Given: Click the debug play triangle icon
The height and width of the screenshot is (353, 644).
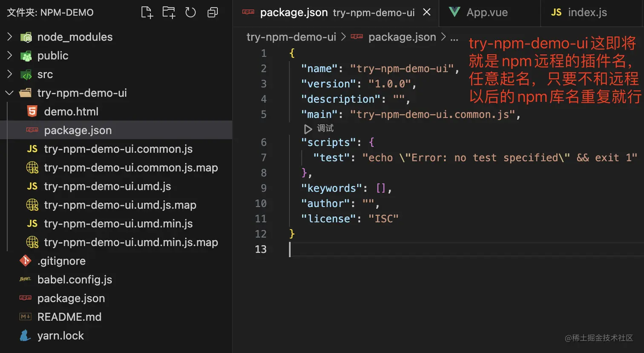Looking at the screenshot, I should (x=308, y=129).
